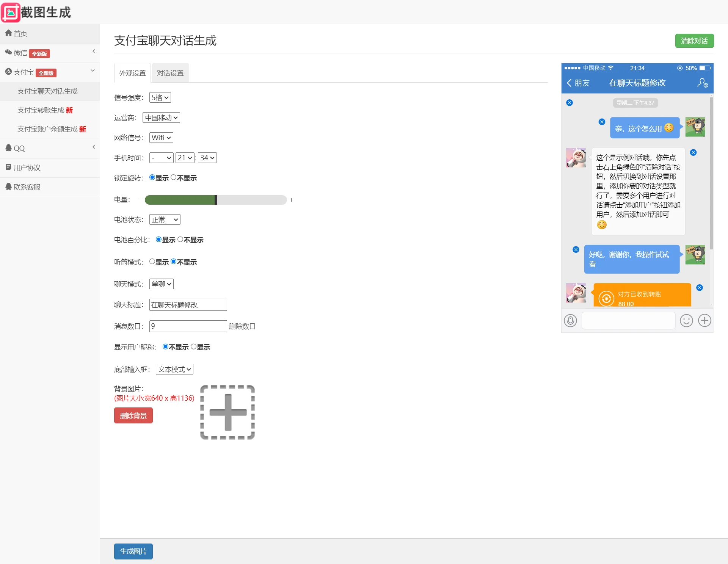Screen dimensions: 728x564
Task: Click the 生成图片 button
Action: click(133, 551)
